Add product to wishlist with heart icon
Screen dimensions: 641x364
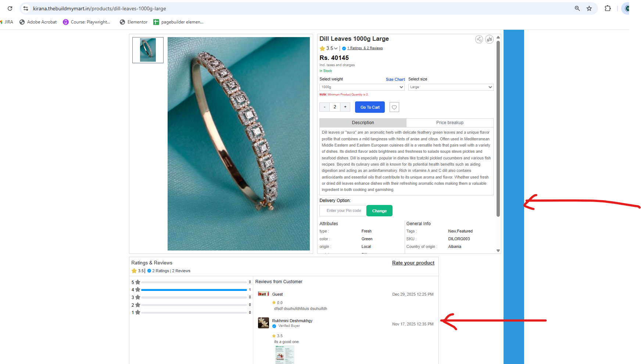coord(394,107)
